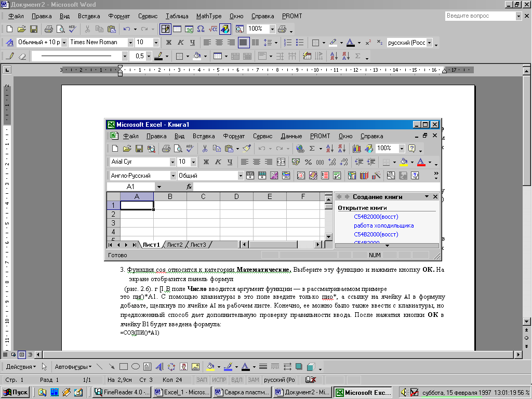Open Excel Chart Wizard icon
Viewport: 532px width, 399px height.
point(356,148)
